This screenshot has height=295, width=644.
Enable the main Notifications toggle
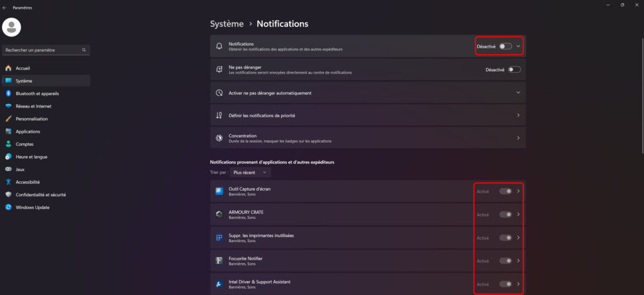[x=506, y=47]
